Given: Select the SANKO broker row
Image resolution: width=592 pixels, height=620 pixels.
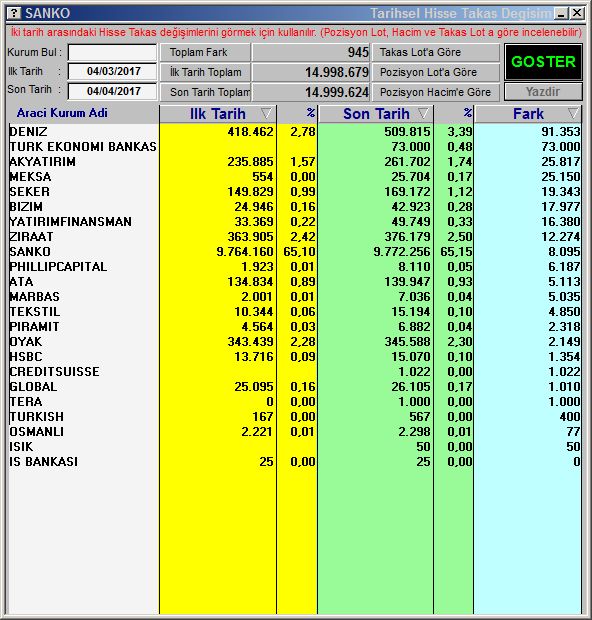Looking at the screenshot, I should tap(295, 252).
